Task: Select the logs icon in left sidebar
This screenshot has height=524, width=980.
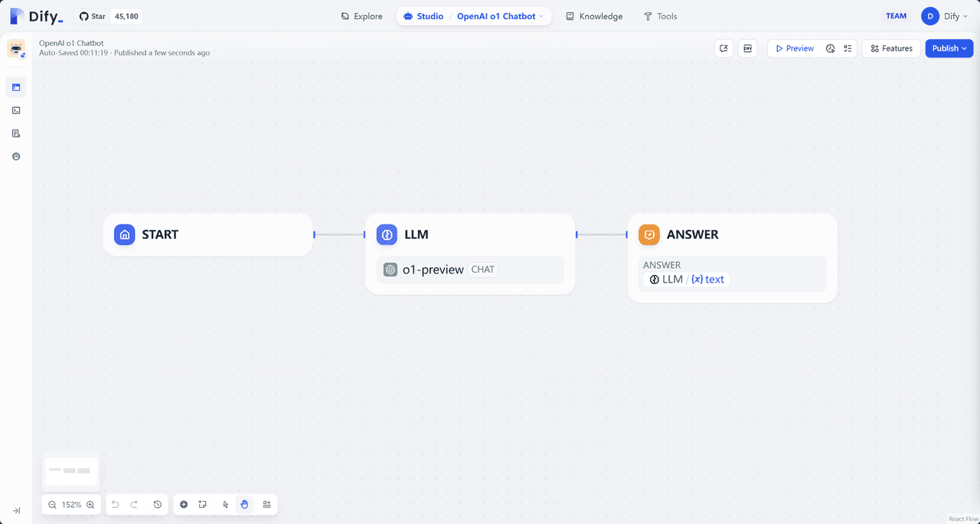Action: pyautogui.click(x=16, y=133)
